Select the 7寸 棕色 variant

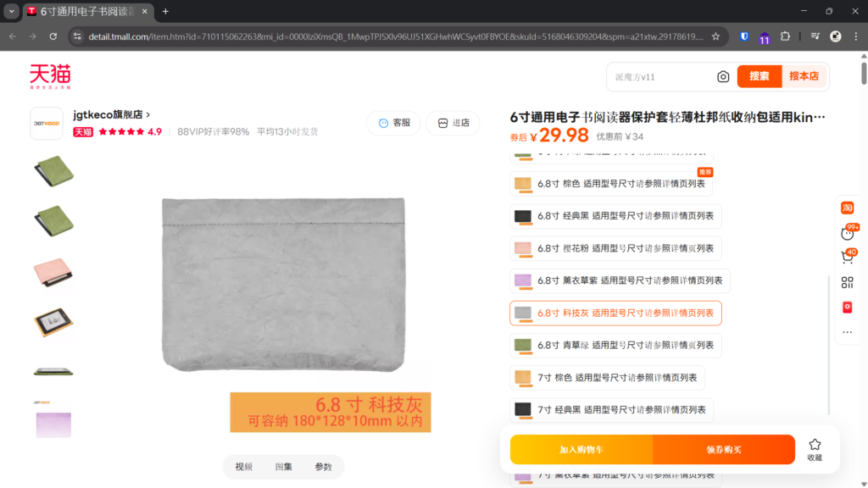point(607,377)
